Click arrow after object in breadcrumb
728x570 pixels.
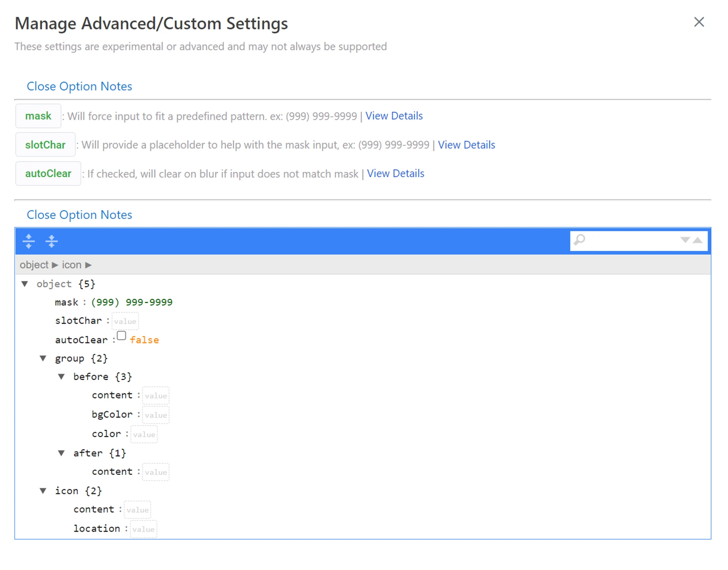[55, 265]
